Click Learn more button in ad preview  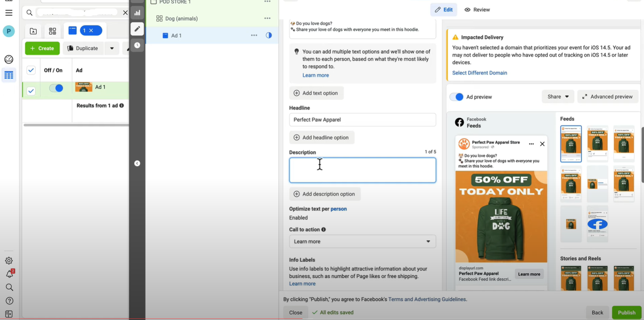pos(529,274)
